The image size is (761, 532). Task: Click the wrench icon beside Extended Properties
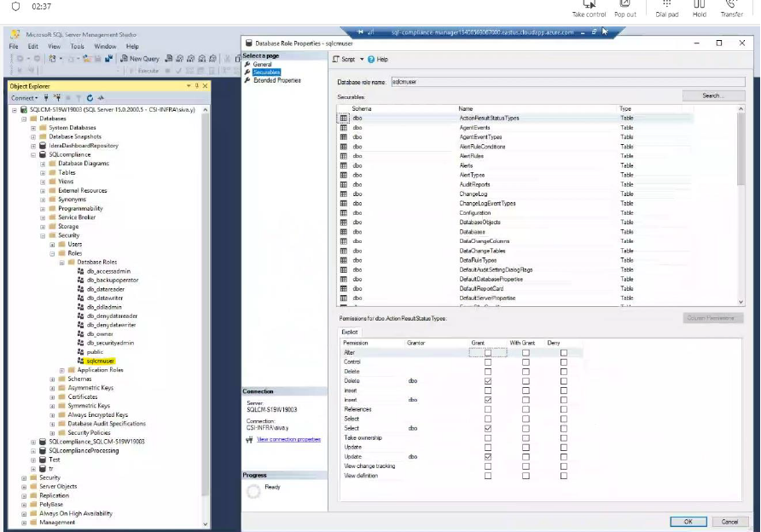coord(247,80)
